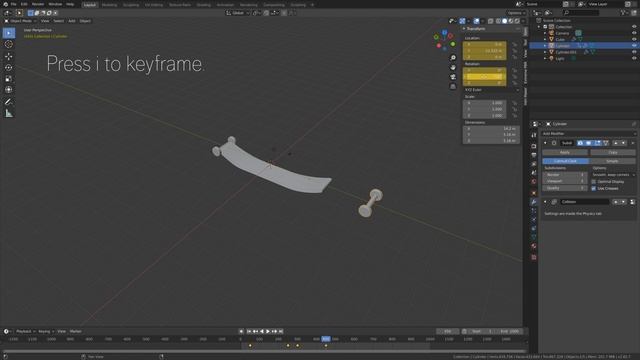
Task: Jump to the timeline start frame
Action: (x=249, y=331)
